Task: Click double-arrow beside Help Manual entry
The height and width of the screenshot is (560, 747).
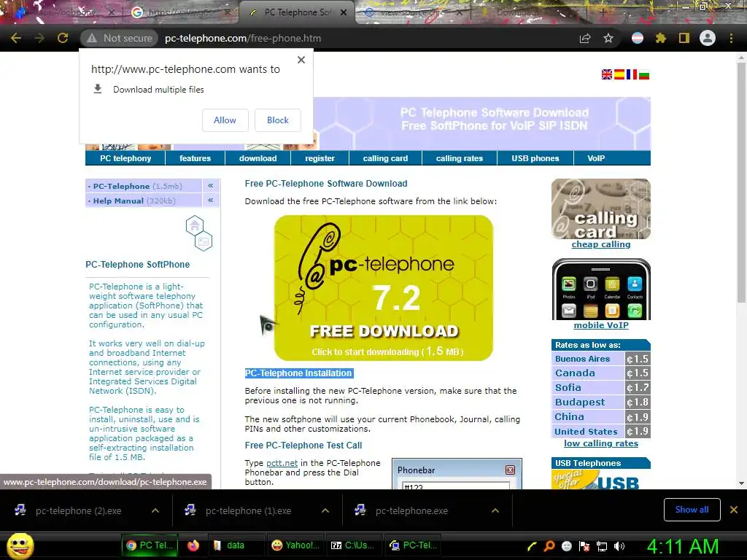Action: point(211,201)
